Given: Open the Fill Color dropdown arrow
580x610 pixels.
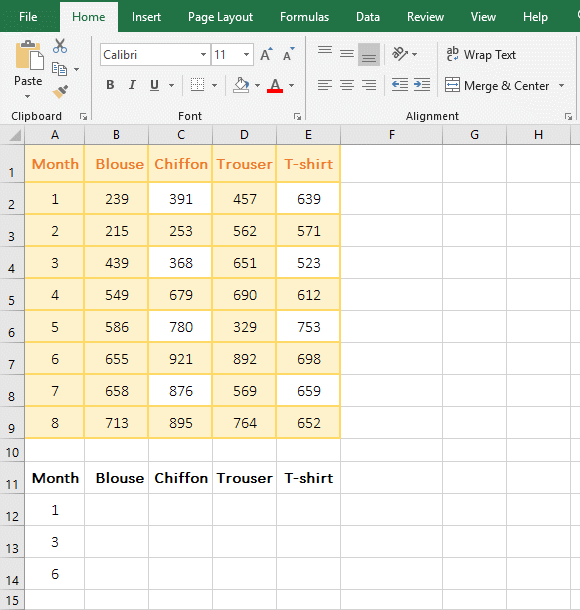Looking at the screenshot, I should 257,85.
